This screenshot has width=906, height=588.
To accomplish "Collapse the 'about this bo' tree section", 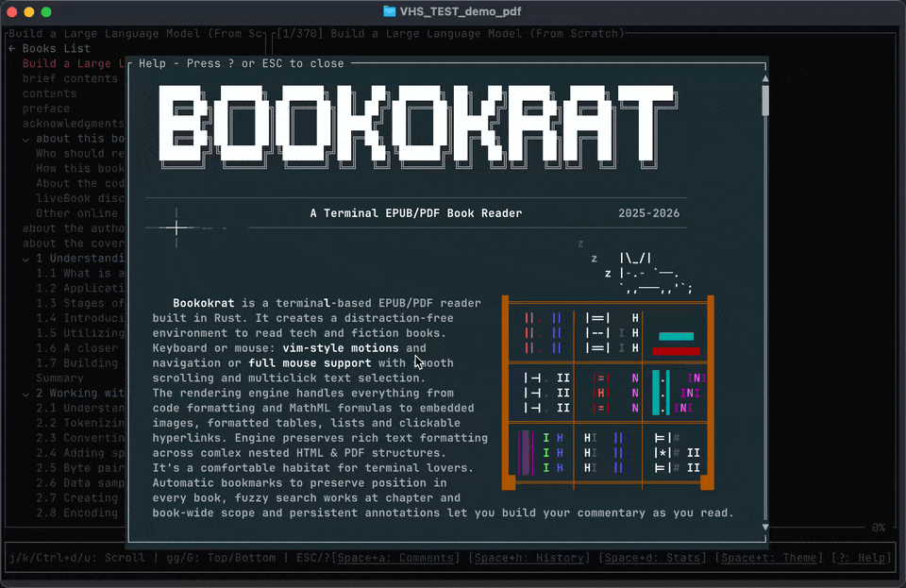I will (26, 139).
